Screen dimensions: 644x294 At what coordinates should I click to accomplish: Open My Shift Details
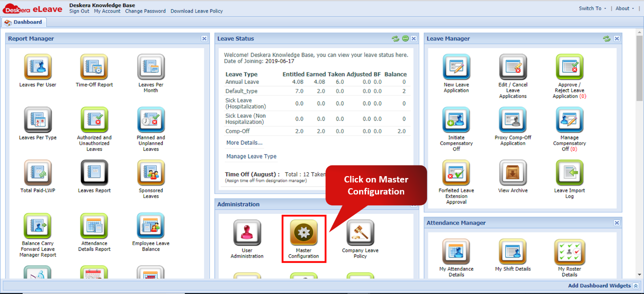513,252
